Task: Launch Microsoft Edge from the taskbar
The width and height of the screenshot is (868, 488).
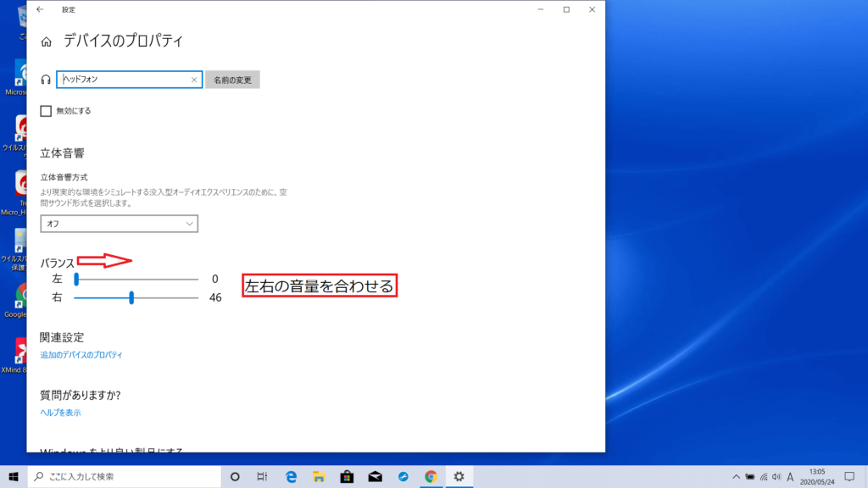Action: pyautogui.click(x=291, y=476)
